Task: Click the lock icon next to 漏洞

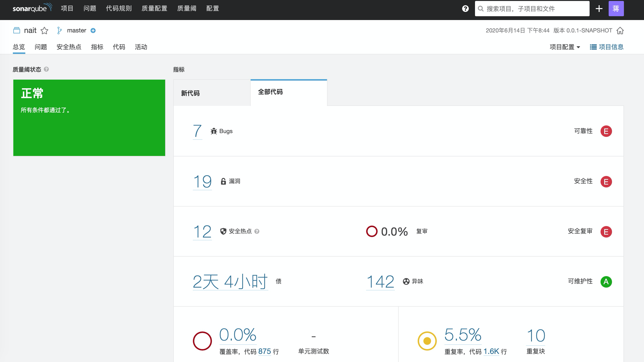Action: click(223, 181)
